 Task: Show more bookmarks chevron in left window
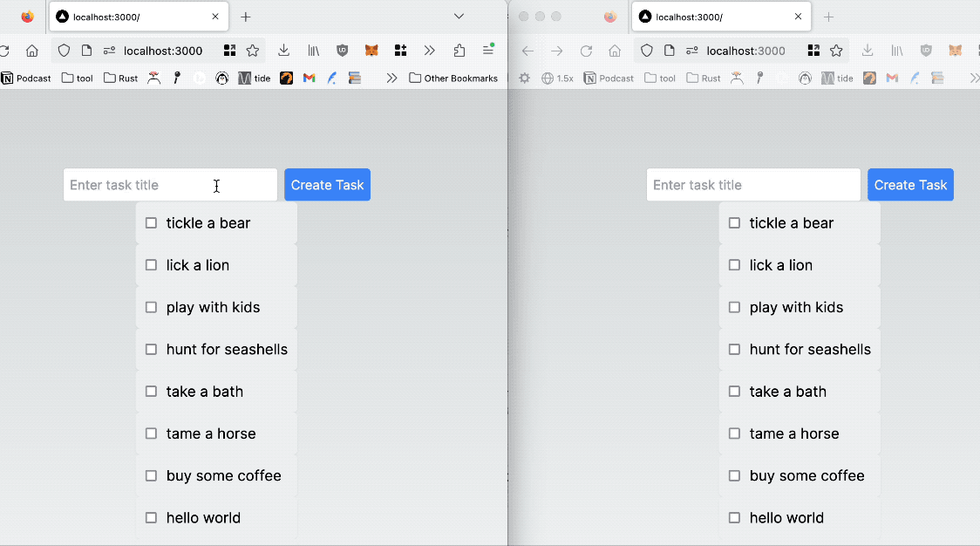[x=391, y=78]
